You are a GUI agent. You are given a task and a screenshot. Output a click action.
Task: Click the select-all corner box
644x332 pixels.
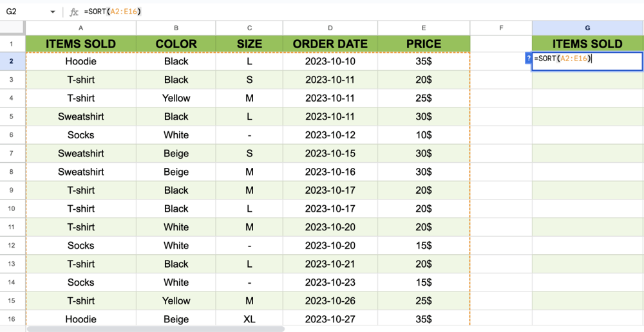tap(12, 28)
